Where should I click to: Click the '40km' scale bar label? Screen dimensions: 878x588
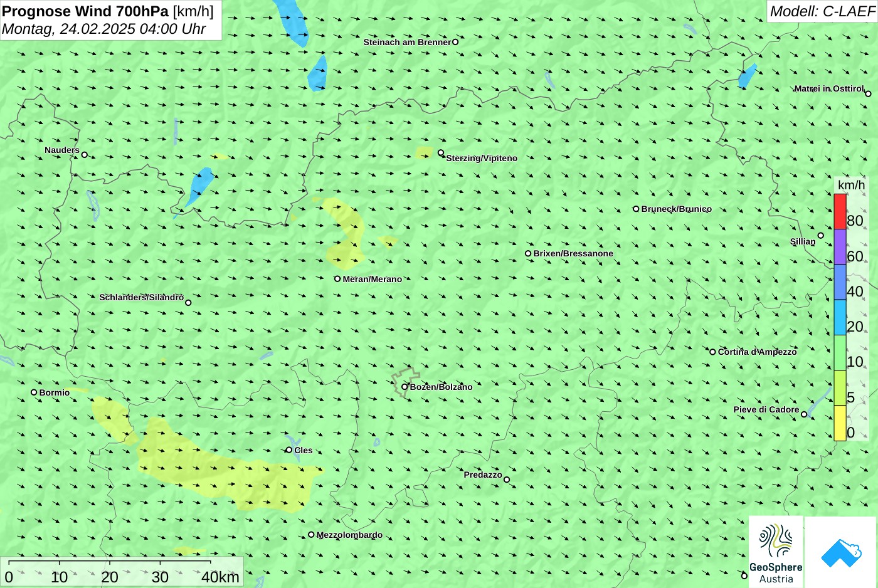[220, 577]
